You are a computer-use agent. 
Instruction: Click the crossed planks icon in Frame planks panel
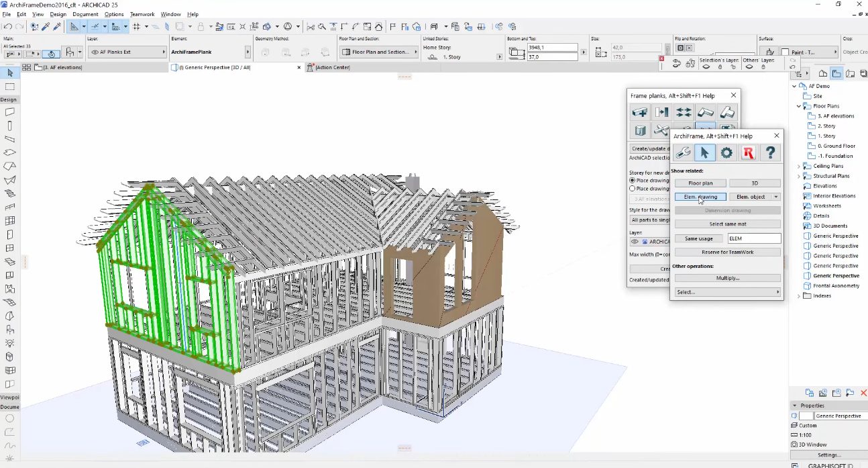[x=661, y=130]
